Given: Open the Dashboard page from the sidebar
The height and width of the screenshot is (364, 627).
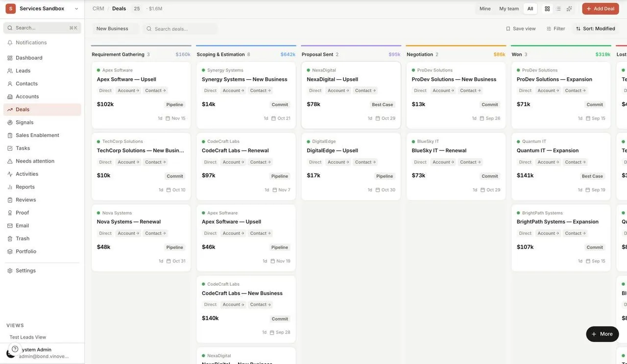Looking at the screenshot, I should [42, 58].
